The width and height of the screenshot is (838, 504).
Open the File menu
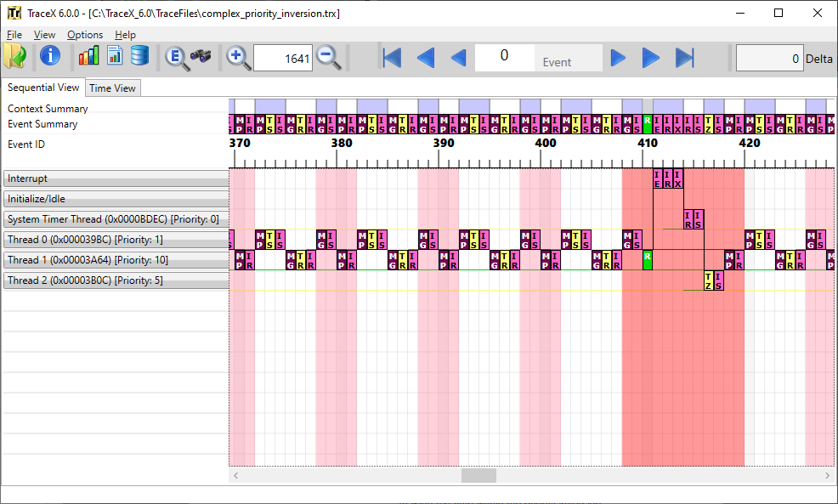pos(14,35)
